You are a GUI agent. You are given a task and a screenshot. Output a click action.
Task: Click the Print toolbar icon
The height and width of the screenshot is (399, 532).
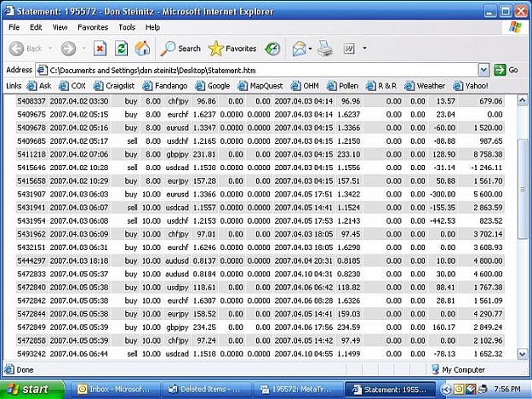tap(325, 48)
